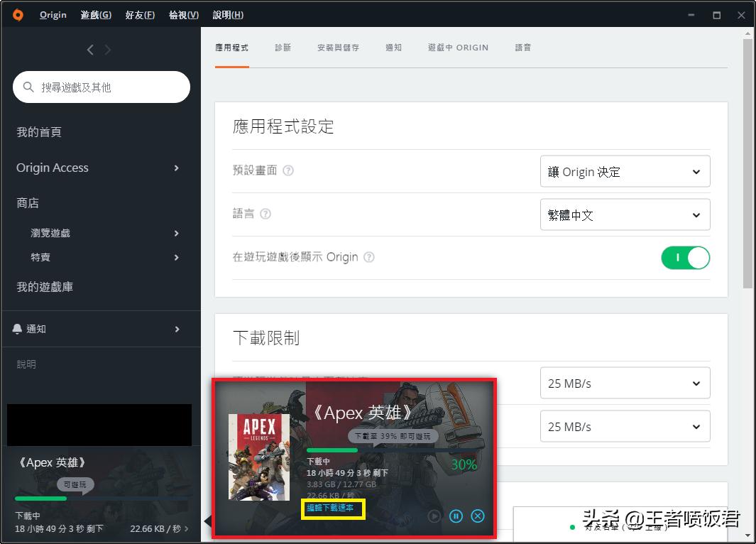
Task: Switch to the 安裝與儲存 tab
Action: [338, 48]
